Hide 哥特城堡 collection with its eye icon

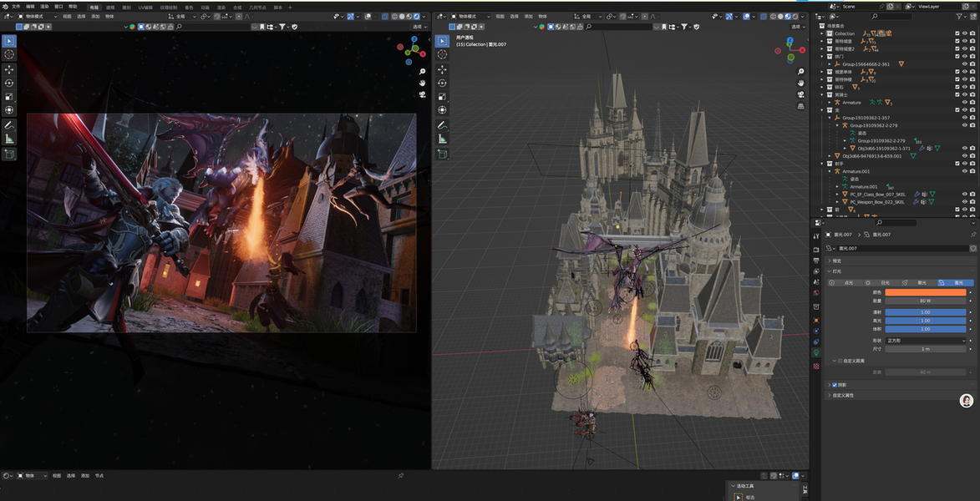(x=964, y=41)
